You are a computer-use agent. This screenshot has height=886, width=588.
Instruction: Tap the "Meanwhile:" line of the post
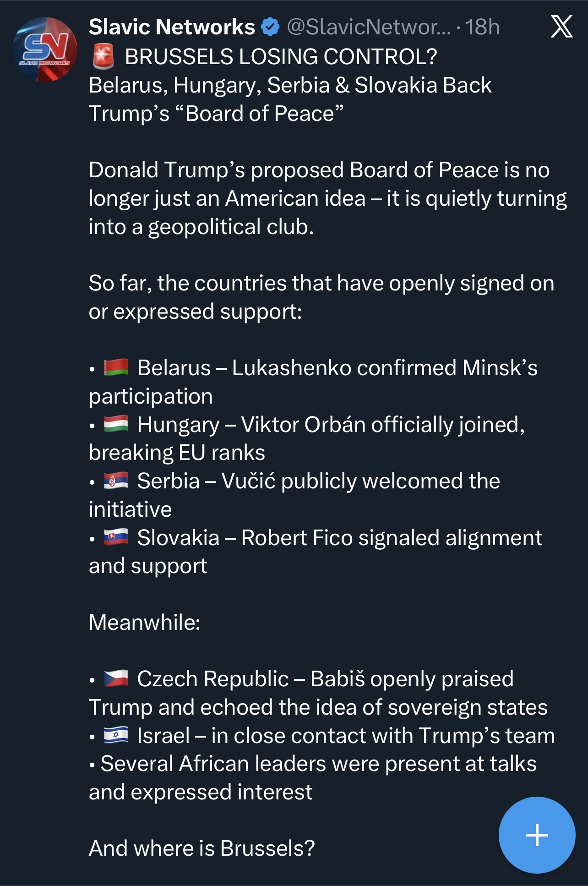coord(145,622)
